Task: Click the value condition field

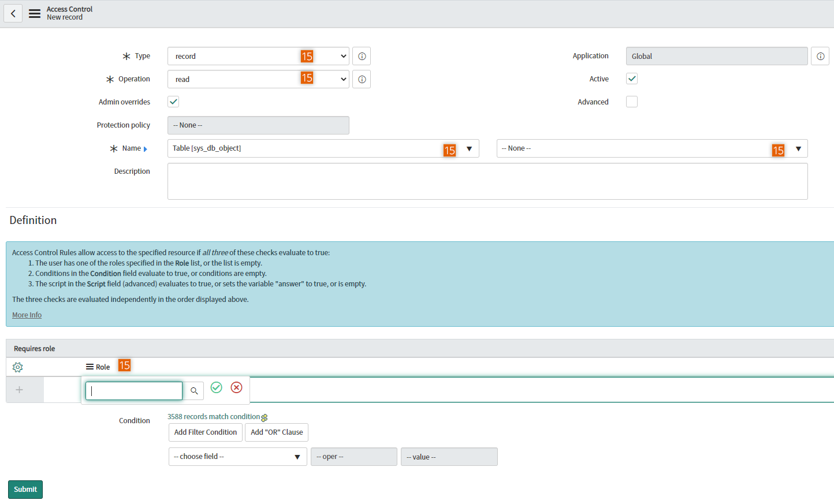Action: (x=449, y=457)
